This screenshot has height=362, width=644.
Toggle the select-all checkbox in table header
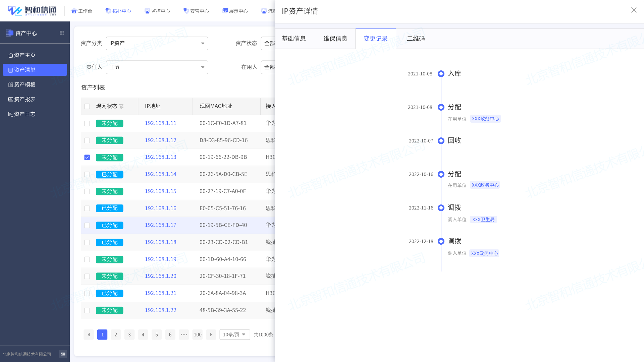tap(87, 106)
